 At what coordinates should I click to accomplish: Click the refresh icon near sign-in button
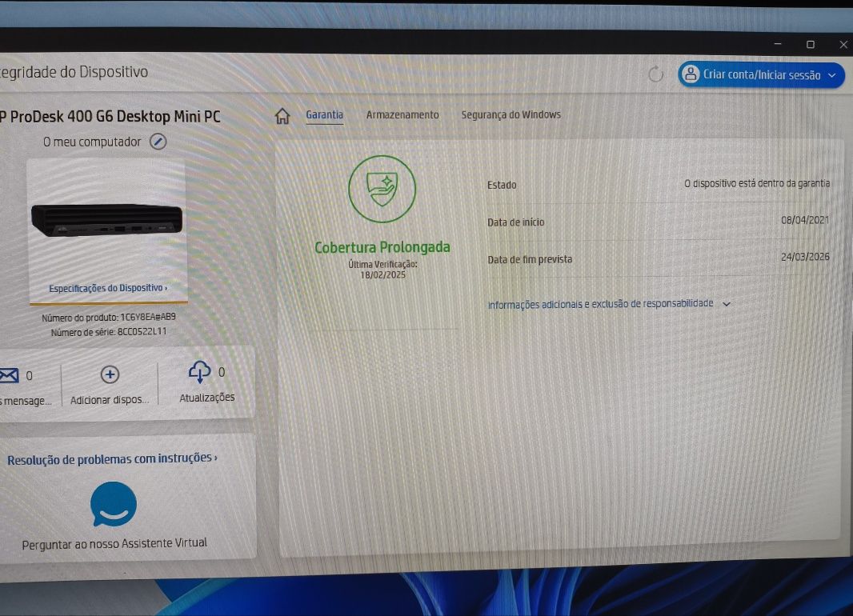pyautogui.click(x=655, y=74)
